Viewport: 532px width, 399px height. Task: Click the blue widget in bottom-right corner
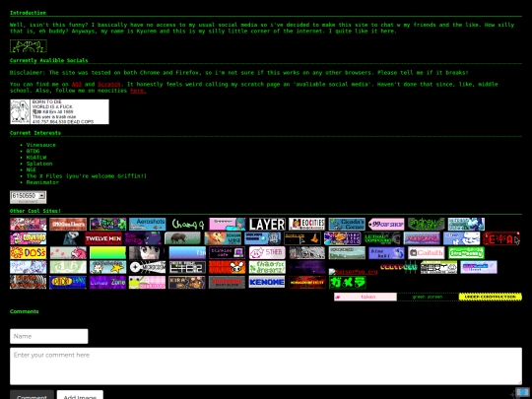point(522,393)
